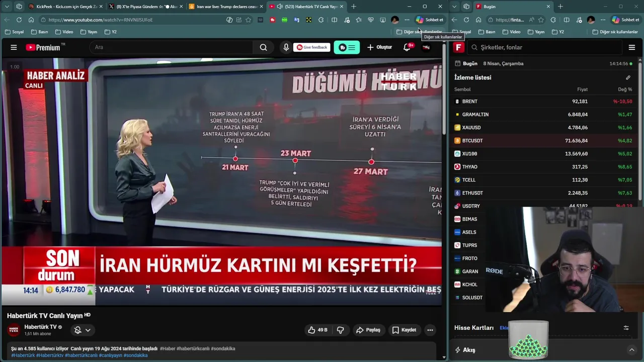Open Diğer sık kullanılanlar folder in left browser
This screenshot has height=362, width=644.
(419, 32)
